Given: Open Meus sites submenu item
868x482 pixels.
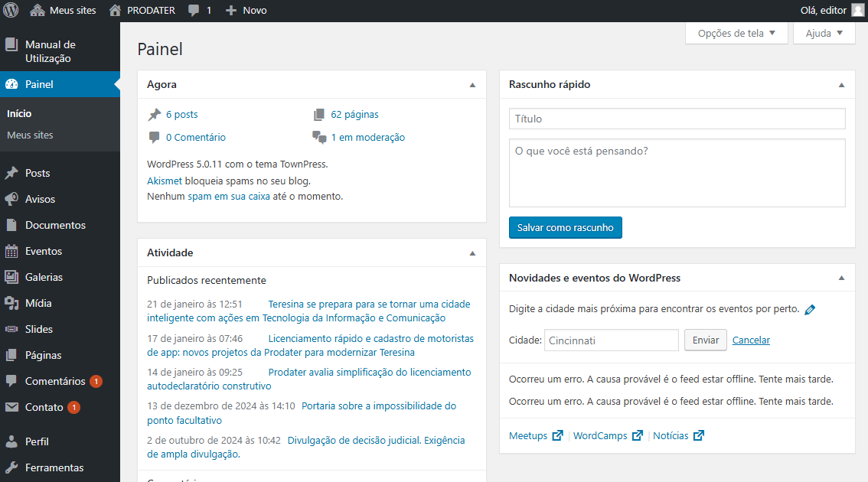Looking at the screenshot, I should [x=30, y=135].
